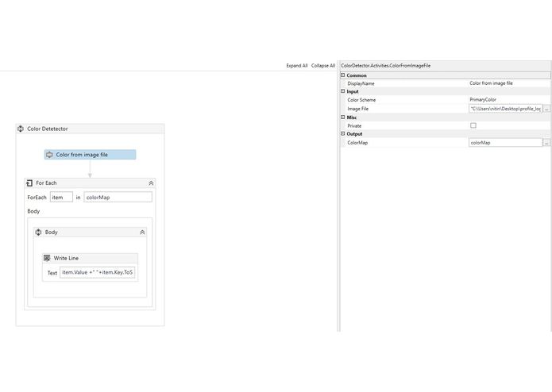Click the Color from image file activity icon

click(49, 155)
